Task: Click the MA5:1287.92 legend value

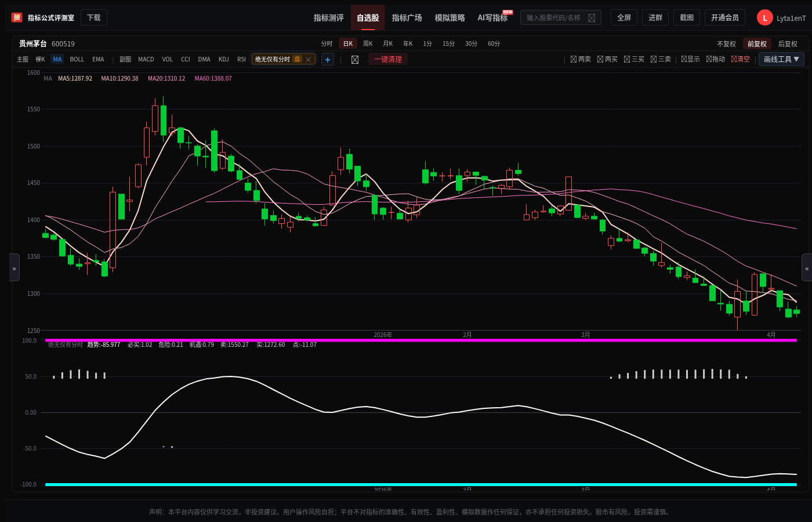Action: pyautogui.click(x=75, y=78)
